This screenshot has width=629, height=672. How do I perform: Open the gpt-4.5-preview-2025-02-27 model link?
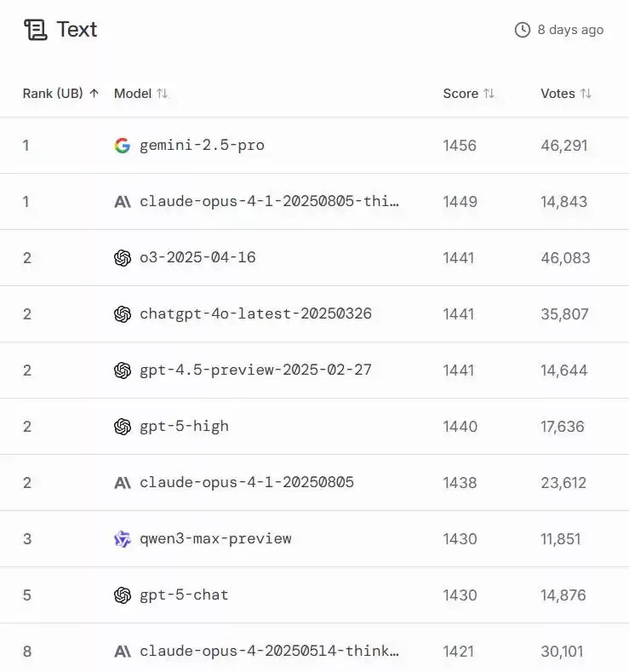pyautogui.click(x=255, y=370)
